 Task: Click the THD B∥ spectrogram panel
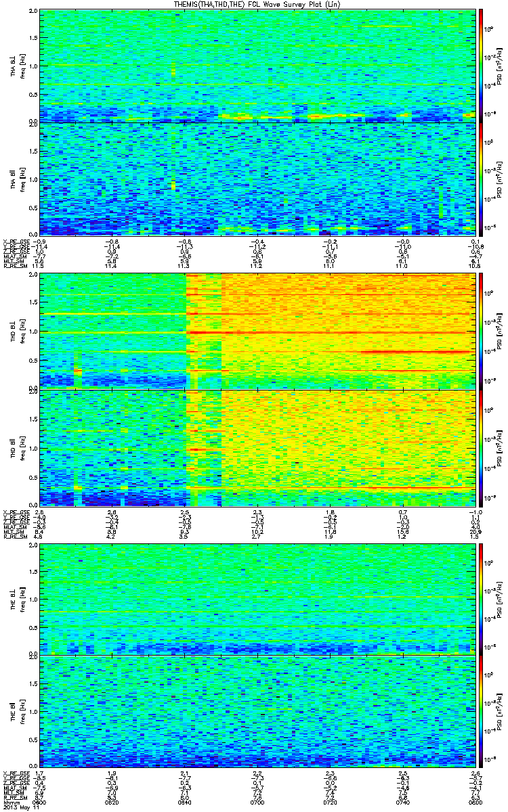(256, 447)
